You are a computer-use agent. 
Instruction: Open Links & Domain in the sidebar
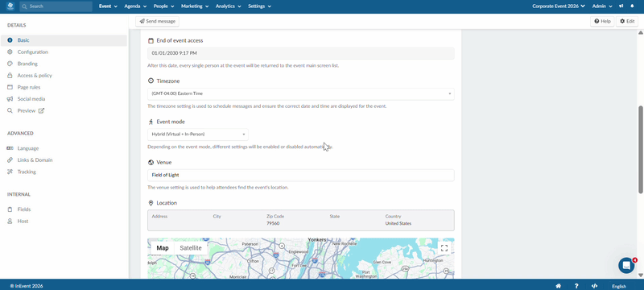click(x=35, y=159)
